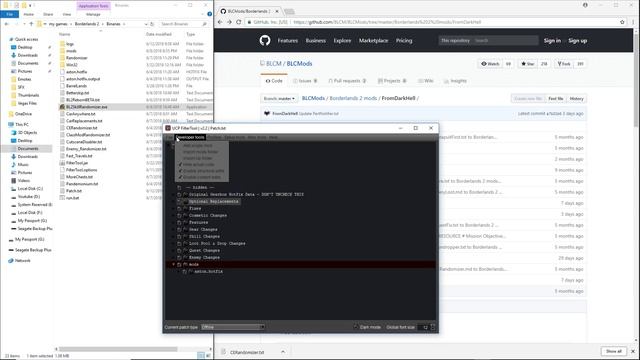Open the View tab in the Explorer ribbon

[x=67, y=14]
